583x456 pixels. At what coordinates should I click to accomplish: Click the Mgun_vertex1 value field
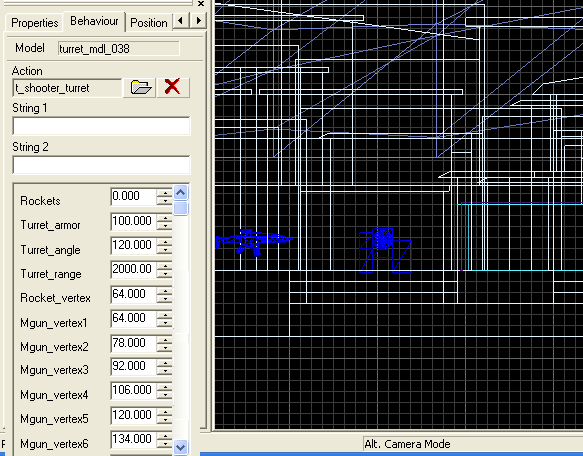[x=133, y=318]
